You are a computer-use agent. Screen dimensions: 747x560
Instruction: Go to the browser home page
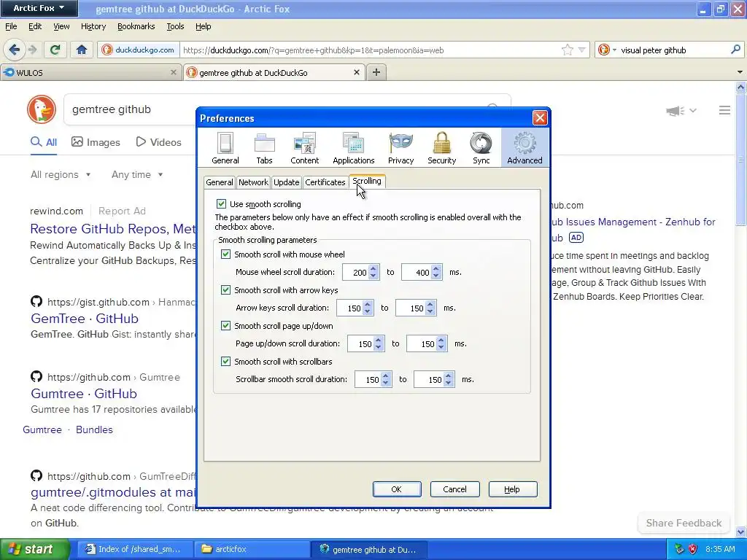coord(82,50)
